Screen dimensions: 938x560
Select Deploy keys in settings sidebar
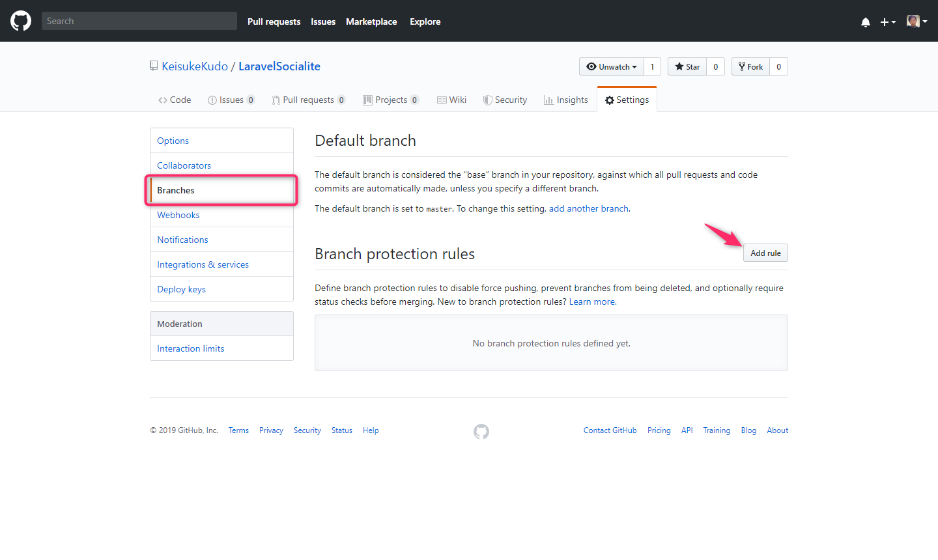pos(221,289)
